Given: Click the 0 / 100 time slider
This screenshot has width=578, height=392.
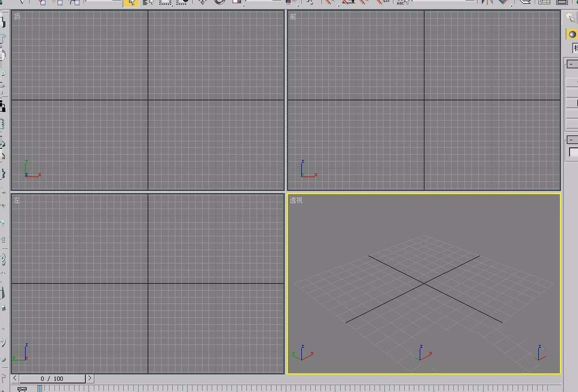Looking at the screenshot, I should point(52,379).
